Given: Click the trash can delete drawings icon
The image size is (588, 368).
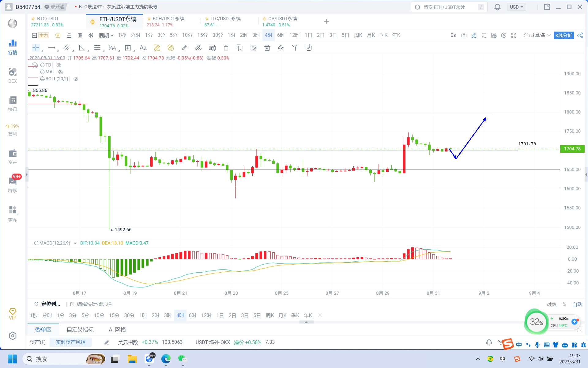Looking at the screenshot, I should [267, 48].
